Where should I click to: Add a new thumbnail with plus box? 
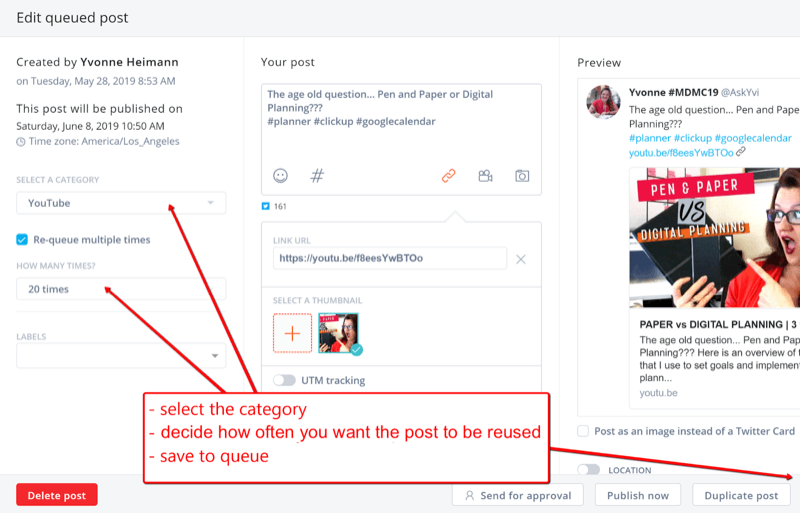point(292,333)
